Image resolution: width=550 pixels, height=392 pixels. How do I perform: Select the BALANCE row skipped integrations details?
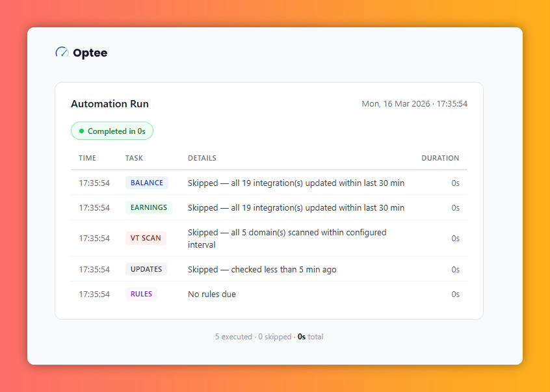[x=296, y=183]
